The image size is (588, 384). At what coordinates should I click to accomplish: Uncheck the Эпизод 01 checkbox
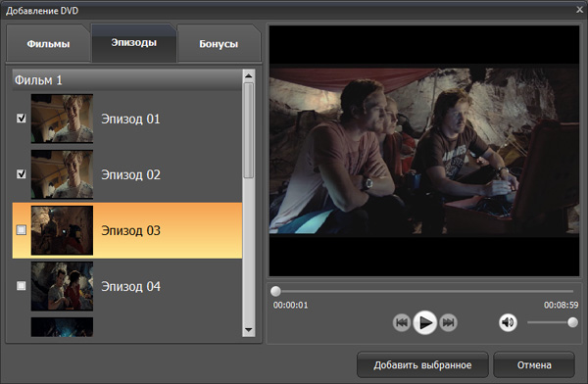(x=22, y=119)
